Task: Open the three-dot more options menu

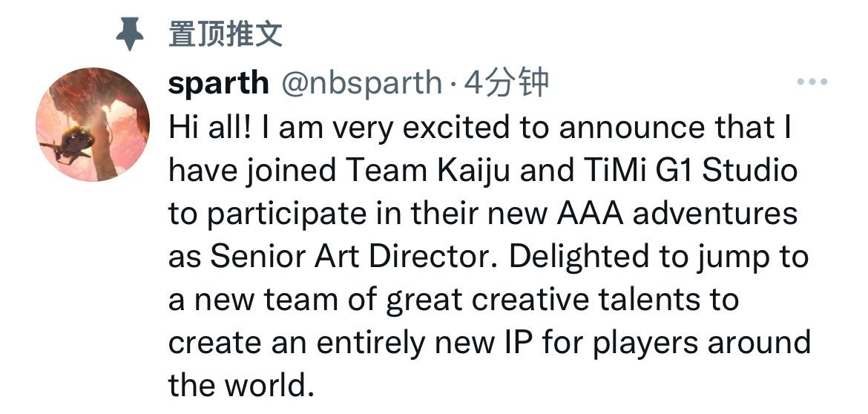Action: pyautogui.click(x=812, y=82)
